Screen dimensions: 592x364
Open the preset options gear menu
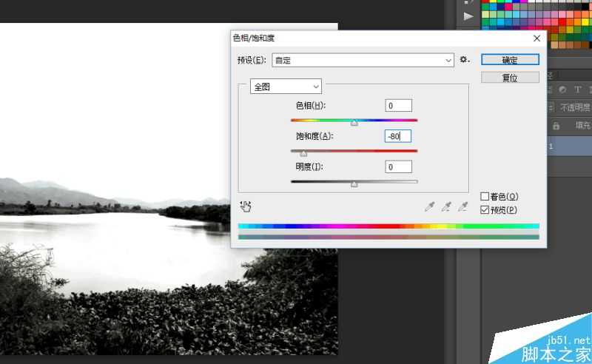[465, 60]
